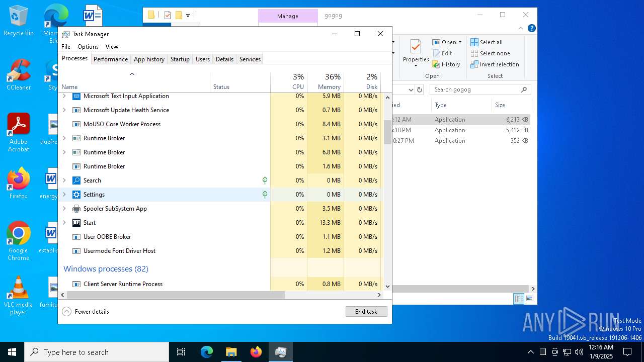
Task: Click the Microsoft Update Health Service icon
Action: [x=76, y=110]
